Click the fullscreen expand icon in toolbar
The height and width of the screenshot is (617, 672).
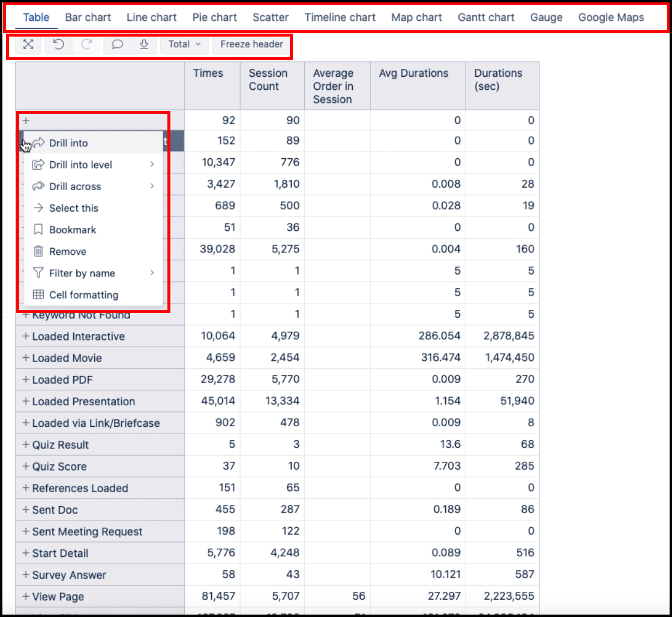point(28,44)
